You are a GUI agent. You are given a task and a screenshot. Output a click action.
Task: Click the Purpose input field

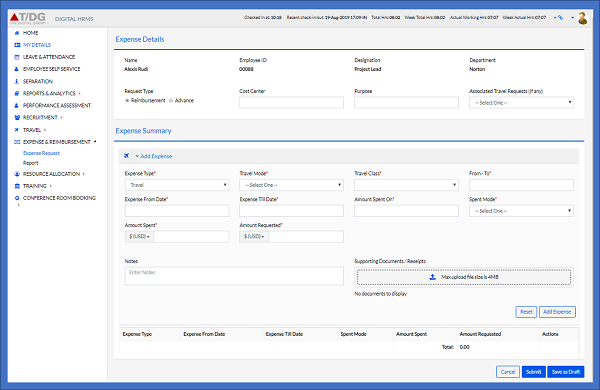pyautogui.click(x=406, y=103)
